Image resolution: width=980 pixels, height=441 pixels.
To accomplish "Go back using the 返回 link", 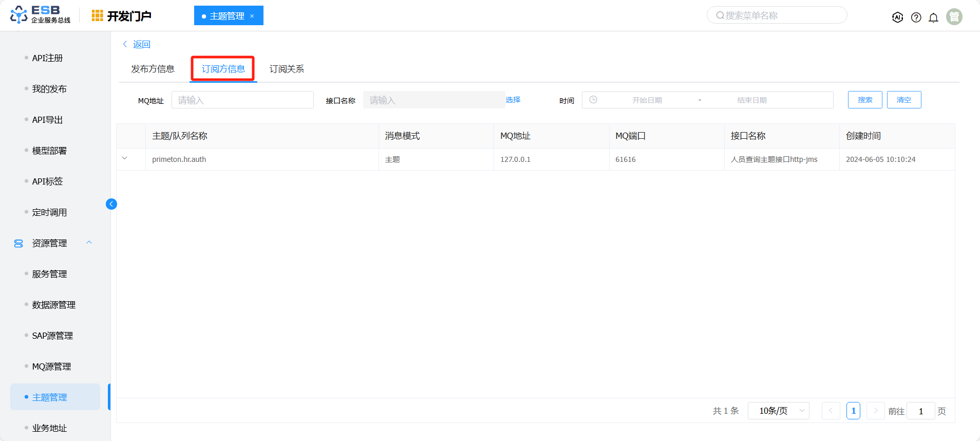I will (137, 44).
